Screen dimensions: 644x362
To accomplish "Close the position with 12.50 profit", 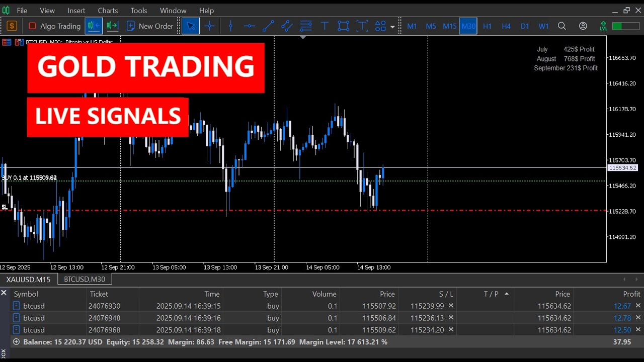I will pos(638,330).
